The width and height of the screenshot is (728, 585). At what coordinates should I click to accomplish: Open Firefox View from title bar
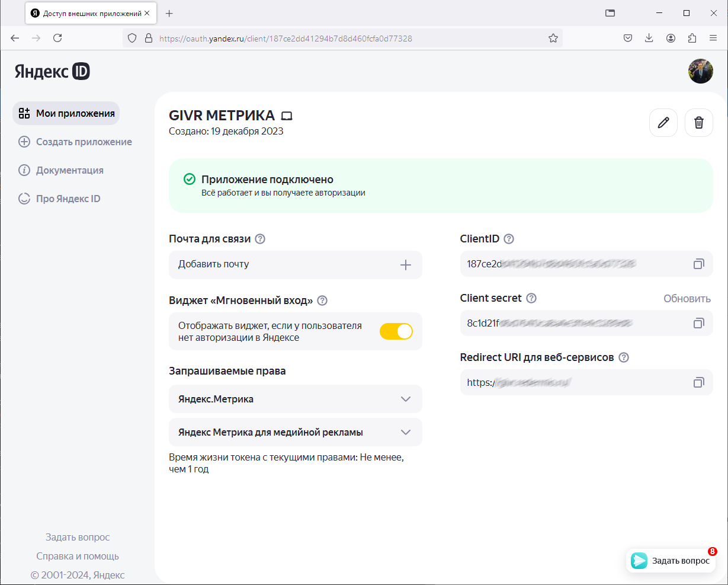(610, 13)
